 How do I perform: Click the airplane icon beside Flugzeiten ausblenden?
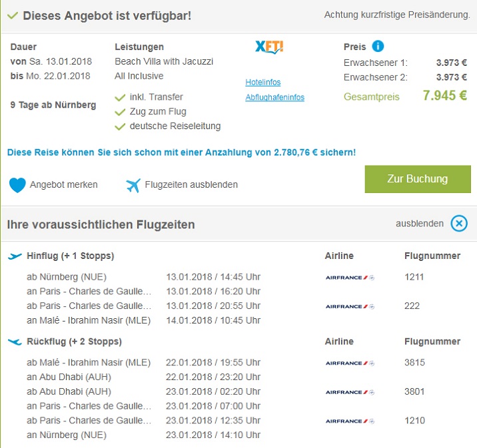point(133,185)
